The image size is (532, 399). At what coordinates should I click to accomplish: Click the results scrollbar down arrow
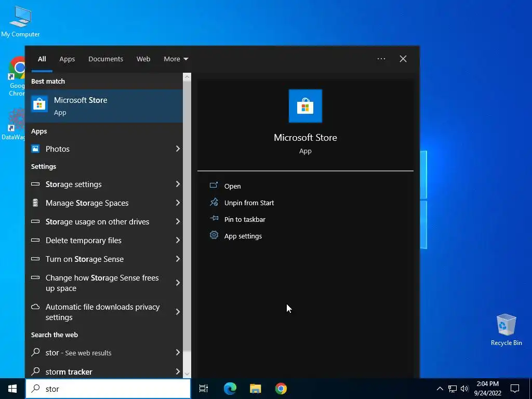tap(187, 374)
